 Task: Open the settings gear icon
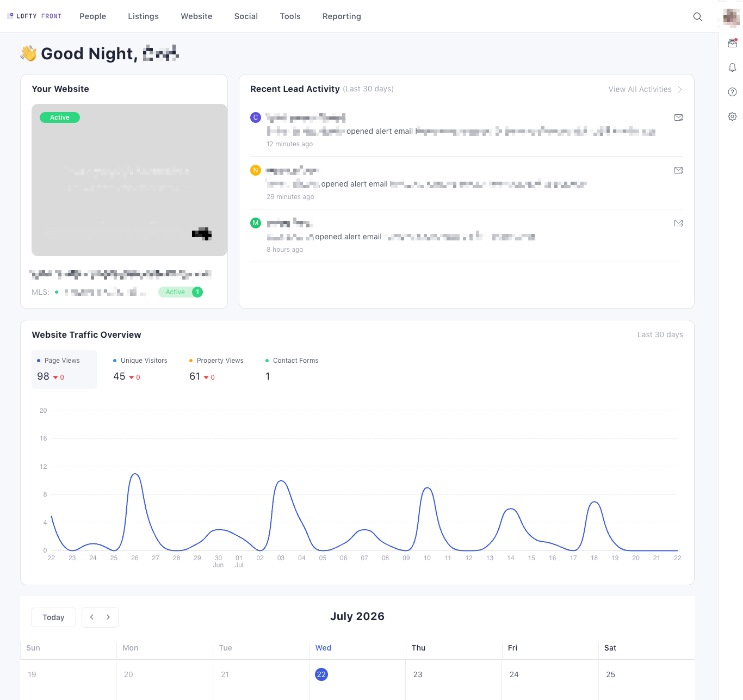(x=732, y=116)
